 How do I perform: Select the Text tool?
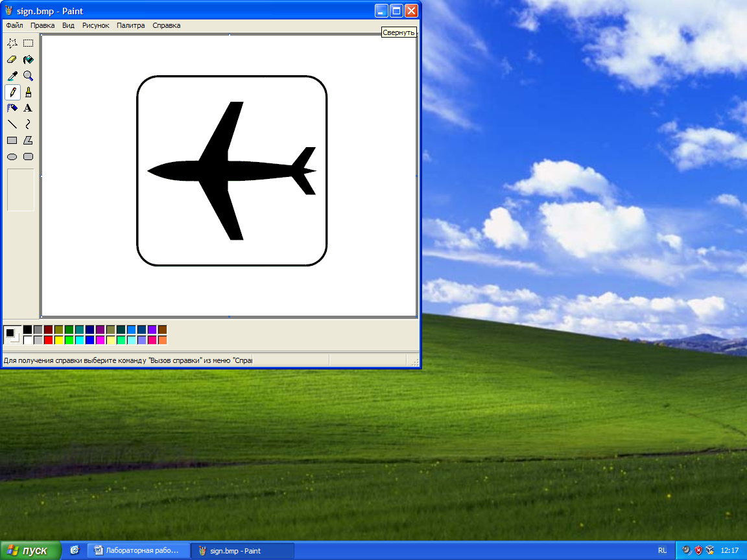click(x=29, y=108)
